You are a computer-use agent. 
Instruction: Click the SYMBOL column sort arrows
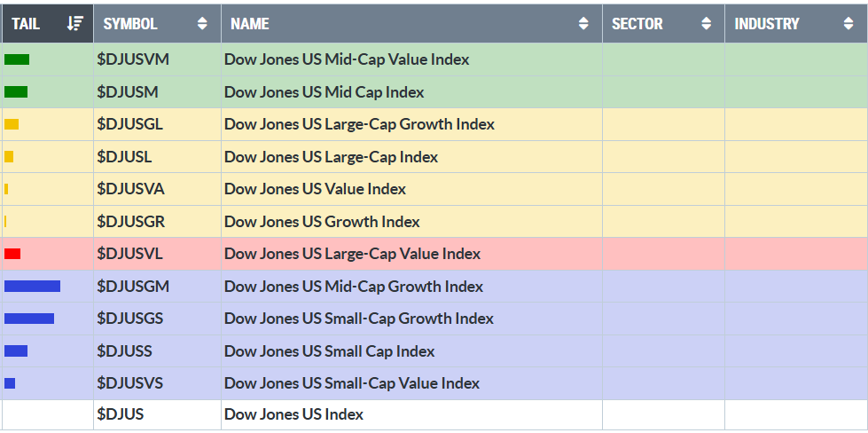click(x=203, y=24)
